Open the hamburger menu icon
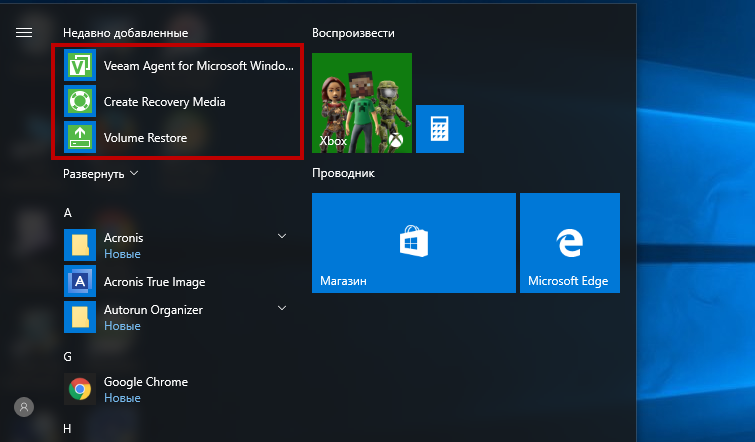 [24, 33]
